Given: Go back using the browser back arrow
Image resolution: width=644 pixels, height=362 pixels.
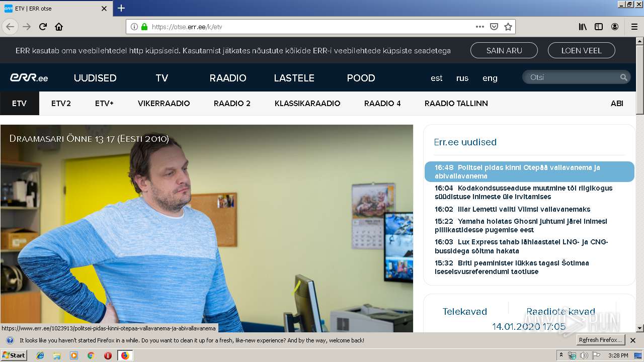Looking at the screenshot, I should 10,27.
